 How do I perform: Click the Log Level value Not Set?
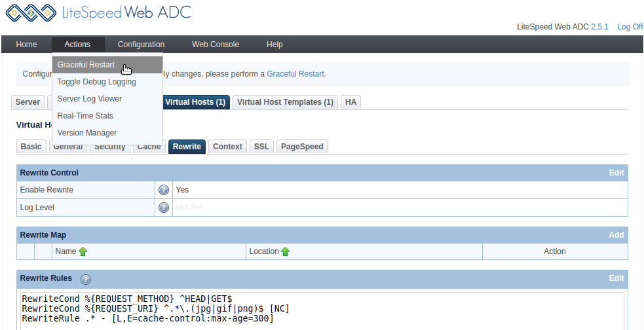point(189,208)
